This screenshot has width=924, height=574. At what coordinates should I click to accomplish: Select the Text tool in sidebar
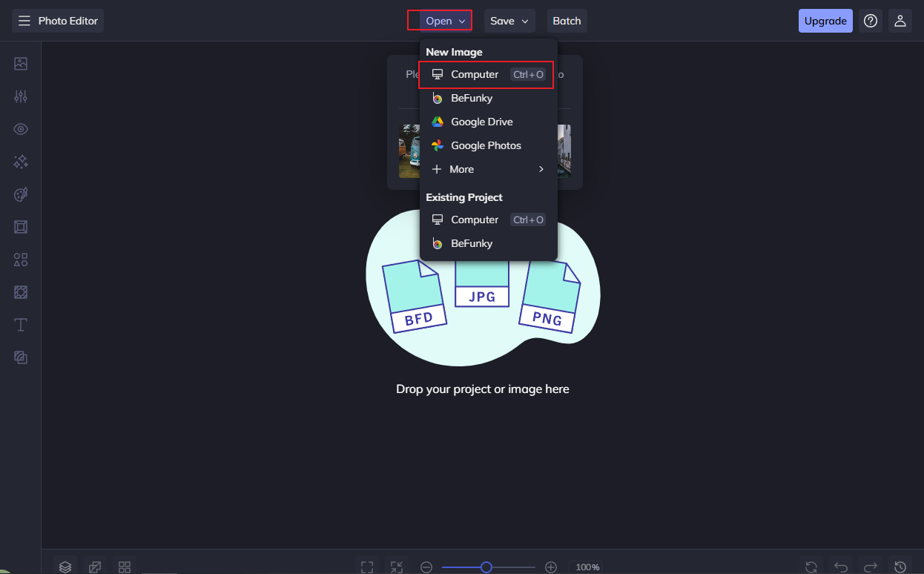tap(20, 324)
